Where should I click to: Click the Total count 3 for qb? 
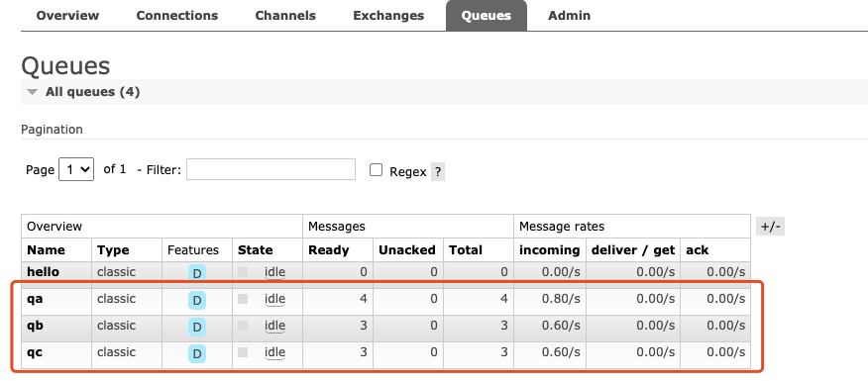[503, 326]
